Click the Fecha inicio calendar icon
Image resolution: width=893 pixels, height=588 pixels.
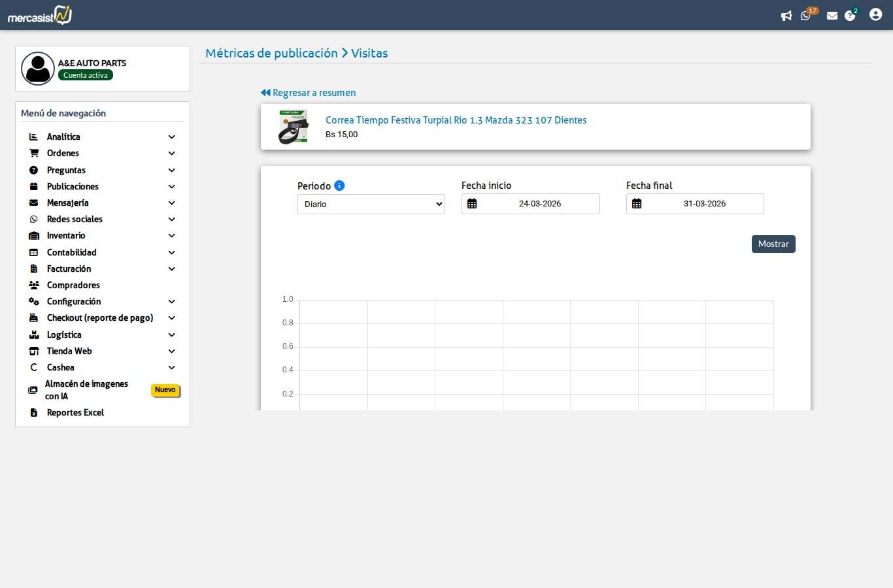click(x=472, y=204)
